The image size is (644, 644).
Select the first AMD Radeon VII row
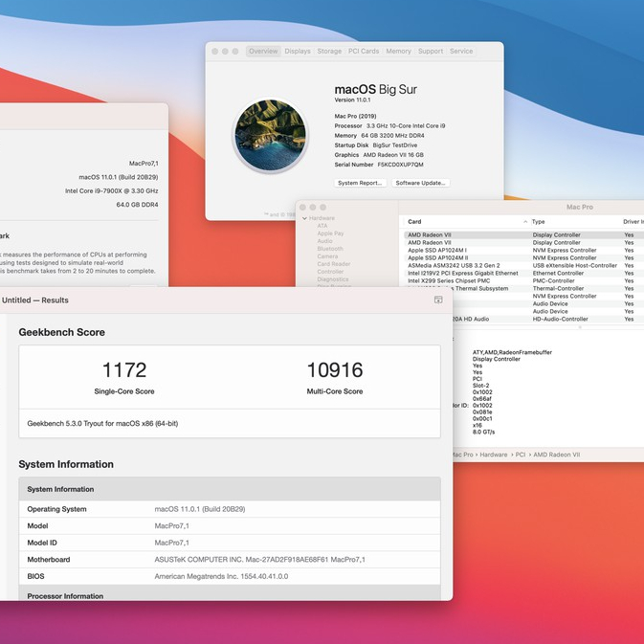click(x=429, y=234)
